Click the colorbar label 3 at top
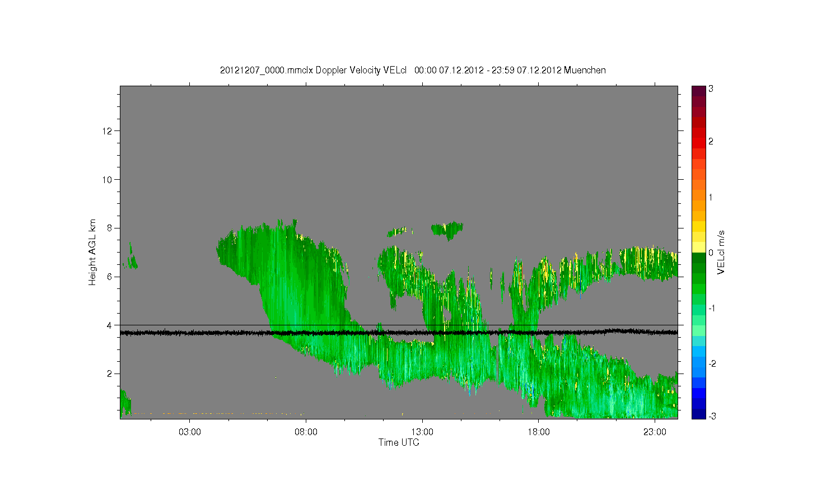This screenshot has height=504, width=840. click(x=711, y=88)
